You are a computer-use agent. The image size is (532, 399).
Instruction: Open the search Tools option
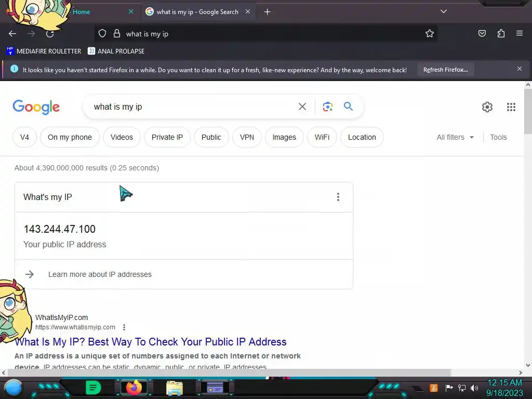point(498,137)
